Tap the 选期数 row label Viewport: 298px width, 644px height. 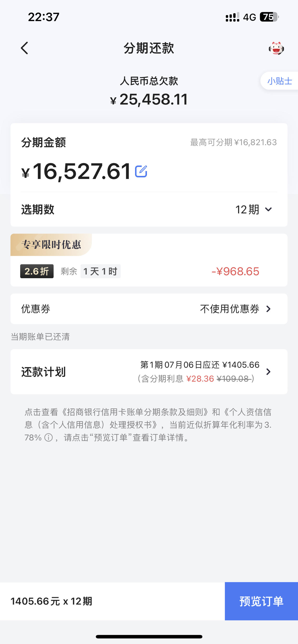[x=38, y=209]
